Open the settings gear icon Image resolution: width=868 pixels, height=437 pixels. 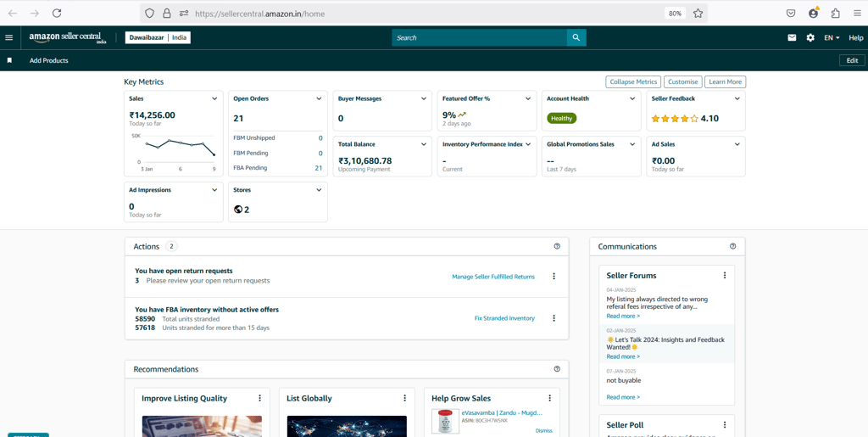coord(810,37)
